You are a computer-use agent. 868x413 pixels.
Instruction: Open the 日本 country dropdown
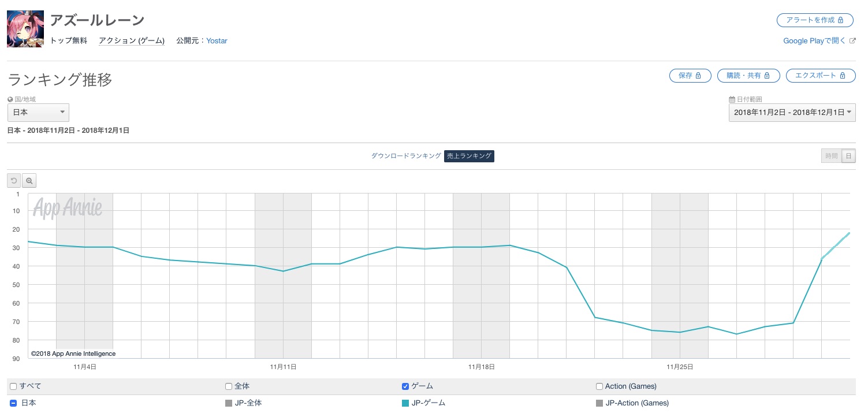click(38, 112)
